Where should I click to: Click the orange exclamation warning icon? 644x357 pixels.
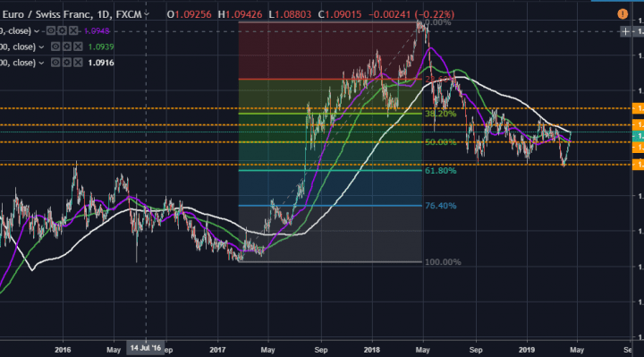click(x=623, y=14)
